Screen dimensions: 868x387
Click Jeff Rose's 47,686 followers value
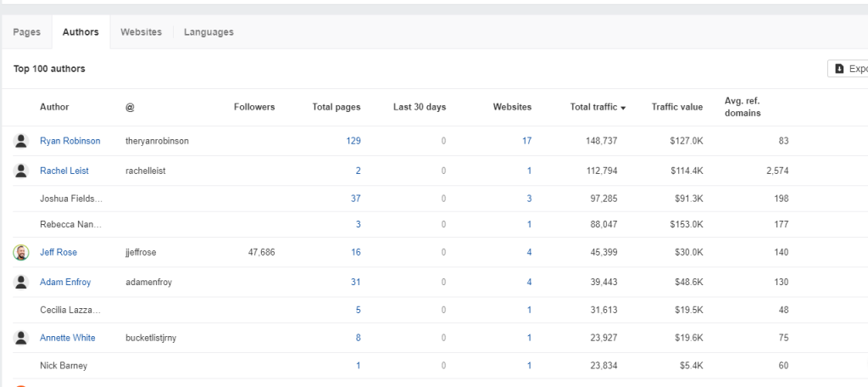[x=261, y=252]
